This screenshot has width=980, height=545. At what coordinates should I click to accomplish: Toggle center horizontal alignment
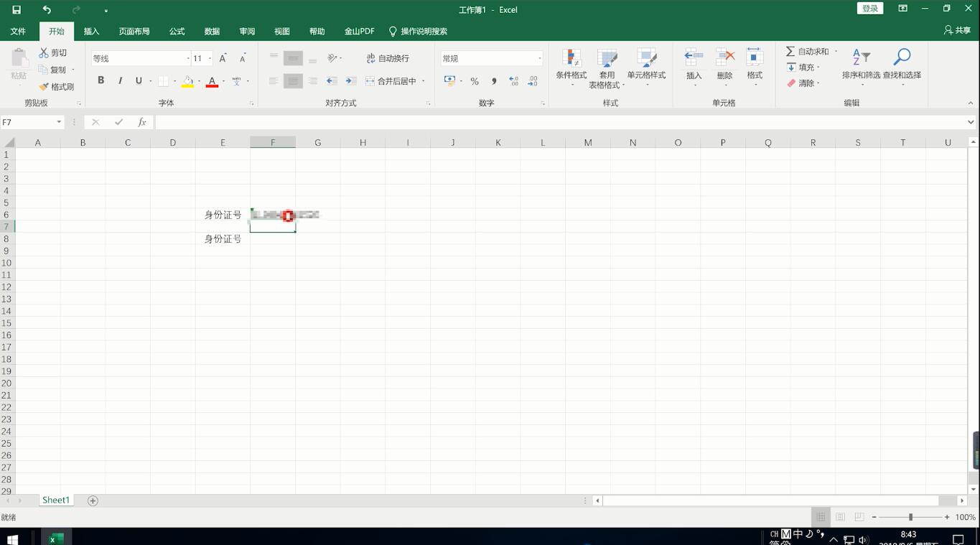(293, 81)
